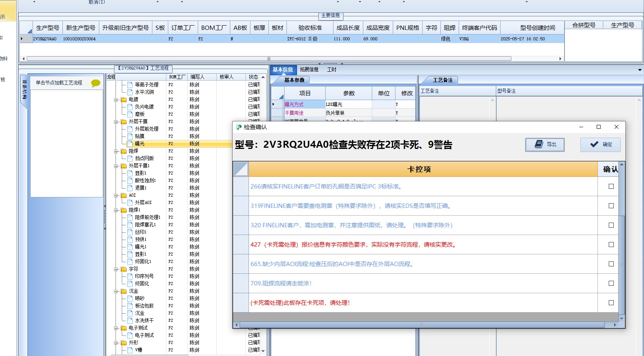
Task: Select the highlighted 曝光 step in tree
Action: point(140,144)
